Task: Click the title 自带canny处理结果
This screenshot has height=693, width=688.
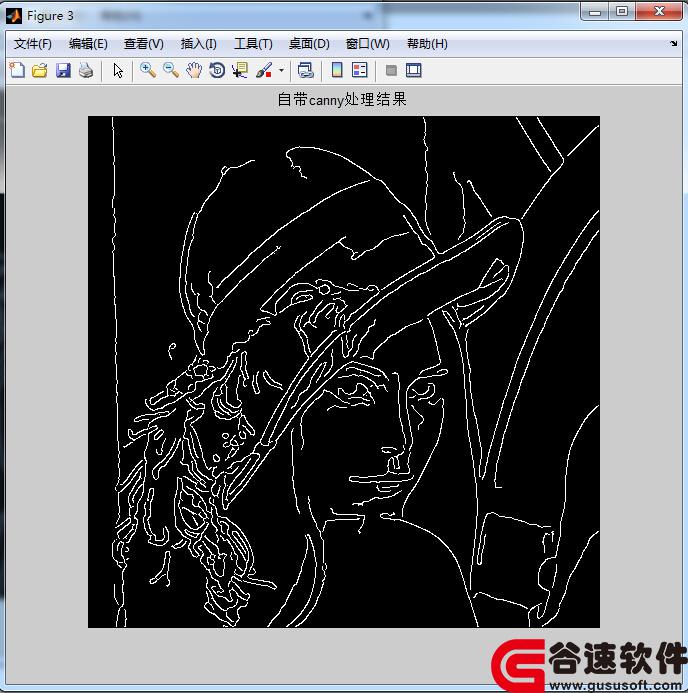Action: [342, 99]
